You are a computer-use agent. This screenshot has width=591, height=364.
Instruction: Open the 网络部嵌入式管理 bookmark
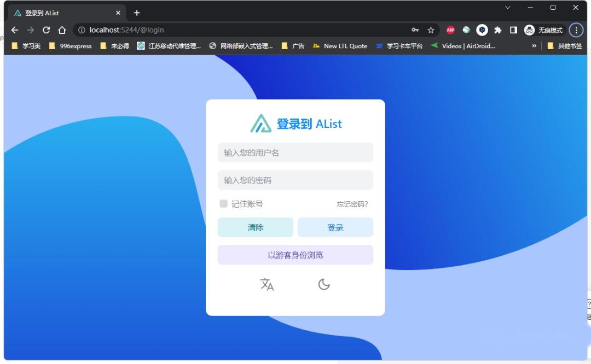(241, 46)
